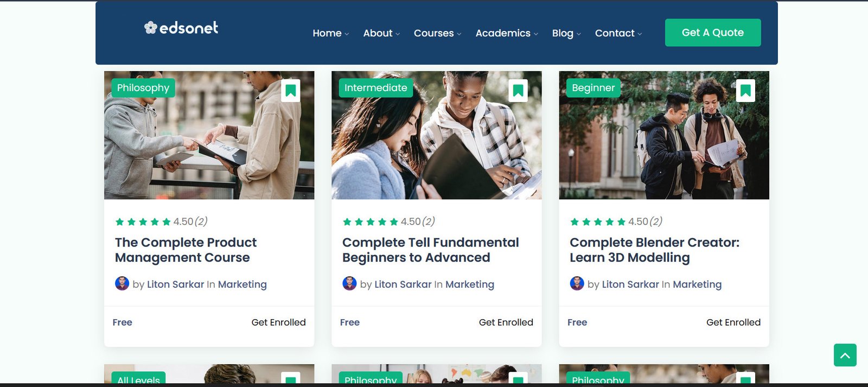The image size is (868, 387).
Task: Click the scroll-to-top arrow button
Action: coord(845,355)
